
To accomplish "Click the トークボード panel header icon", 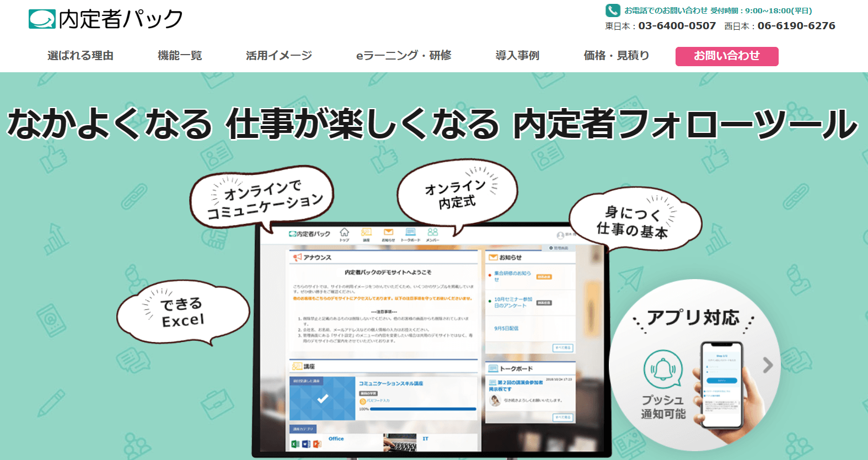I will (494, 368).
